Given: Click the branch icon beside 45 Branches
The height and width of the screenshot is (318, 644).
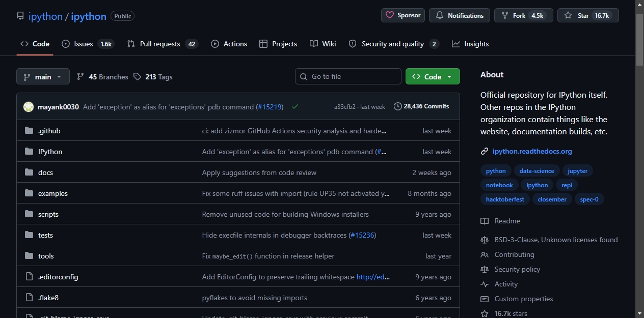Looking at the screenshot, I should tap(81, 76).
